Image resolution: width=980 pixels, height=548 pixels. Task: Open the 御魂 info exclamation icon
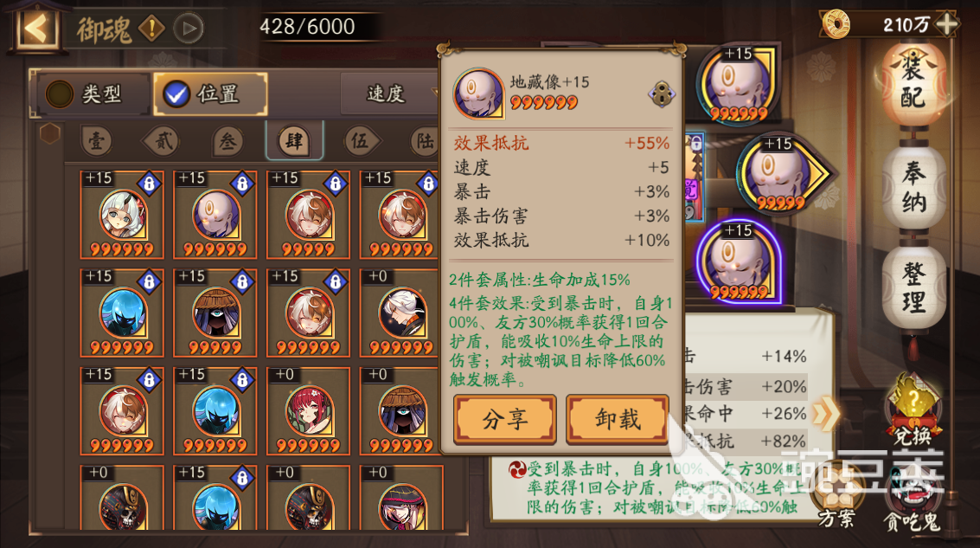click(x=151, y=29)
